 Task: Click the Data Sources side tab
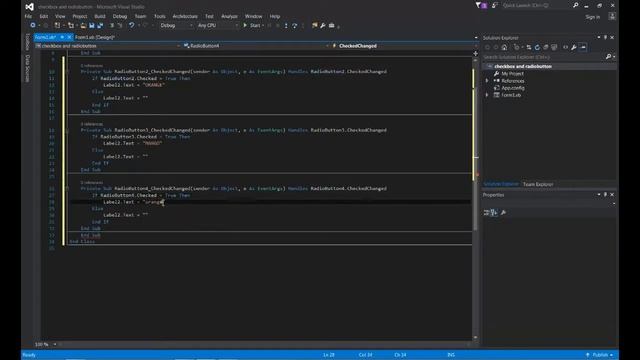(x=27, y=69)
